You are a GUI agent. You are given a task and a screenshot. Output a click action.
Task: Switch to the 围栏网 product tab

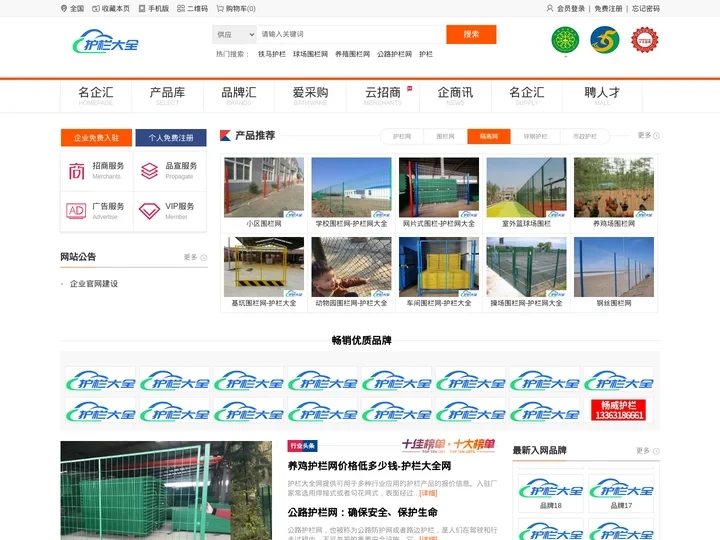(x=445, y=136)
